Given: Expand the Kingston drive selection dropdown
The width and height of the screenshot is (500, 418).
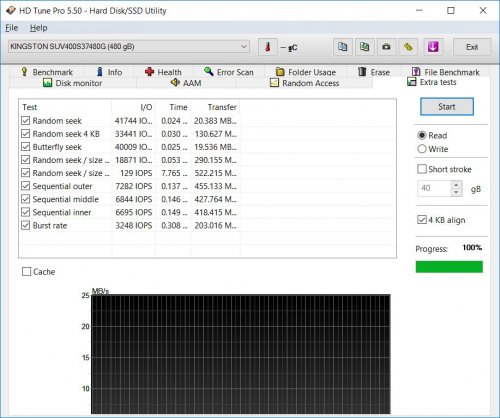Looking at the screenshot, I should [244, 46].
